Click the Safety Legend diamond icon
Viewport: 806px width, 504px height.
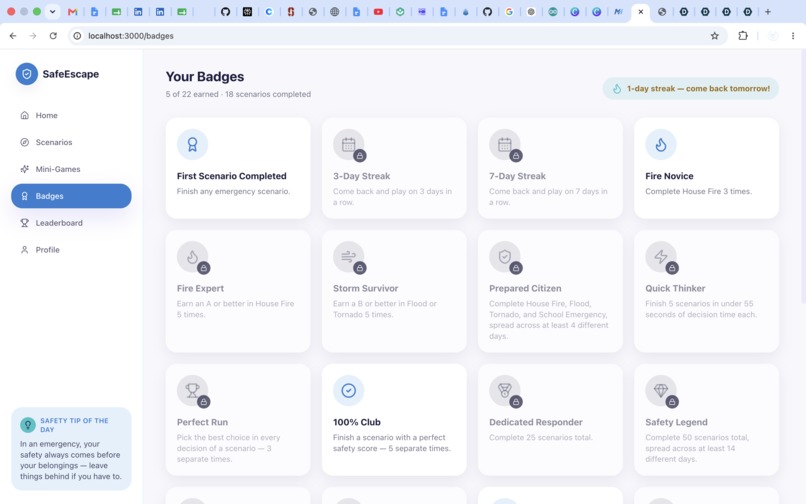click(661, 390)
